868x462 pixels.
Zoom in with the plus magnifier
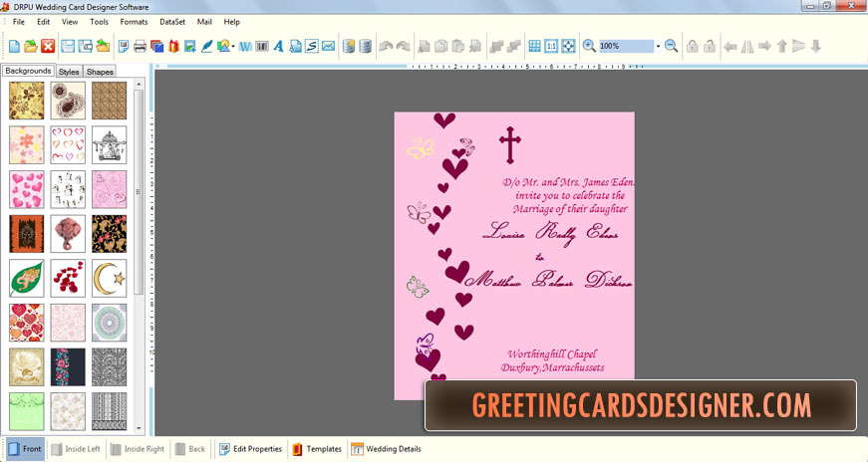click(x=589, y=46)
